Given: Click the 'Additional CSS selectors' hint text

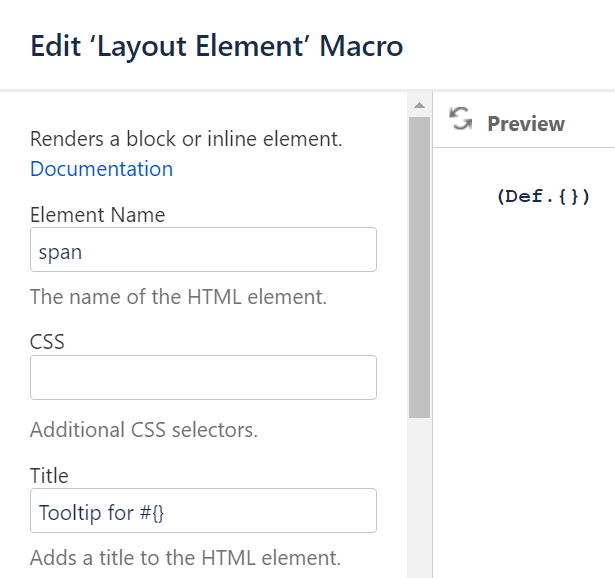Looking at the screenshot, I should point(143,431).
